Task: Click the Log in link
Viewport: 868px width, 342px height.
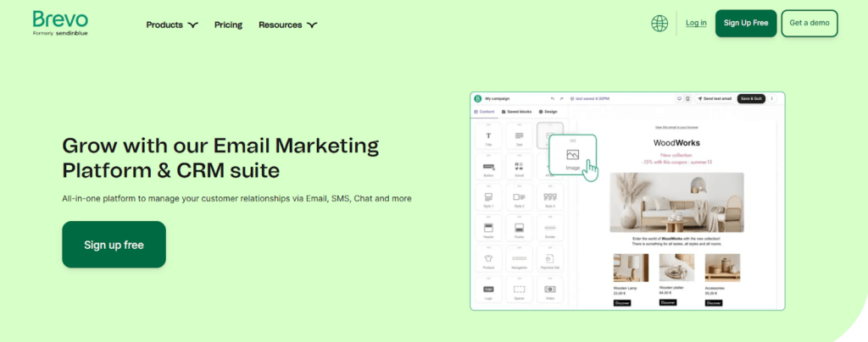Action: pyautogui.click(x=696, y=23)
